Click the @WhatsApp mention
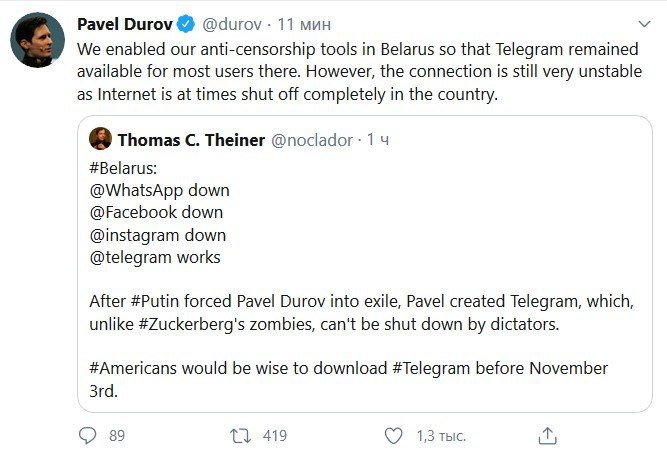The image size is (667, 457). (136, 190)
